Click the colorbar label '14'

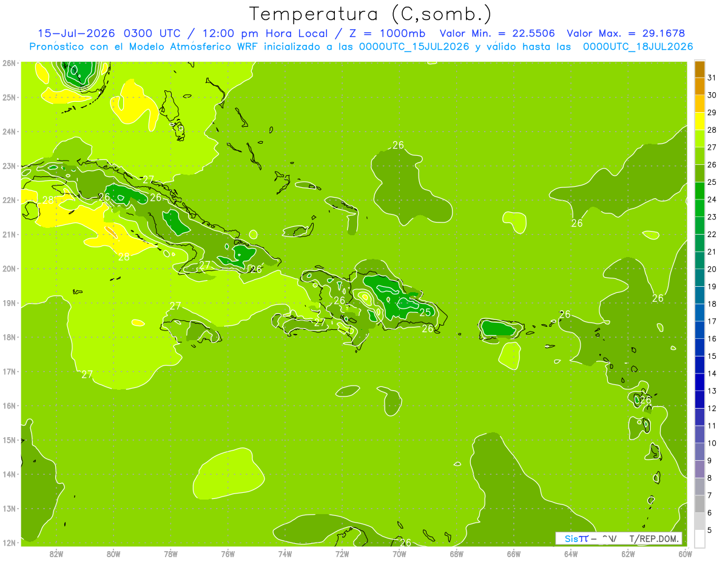tap(712, 373)
